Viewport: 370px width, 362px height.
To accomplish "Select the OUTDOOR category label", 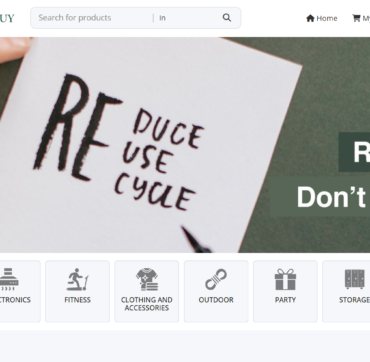I will point(216,300).
